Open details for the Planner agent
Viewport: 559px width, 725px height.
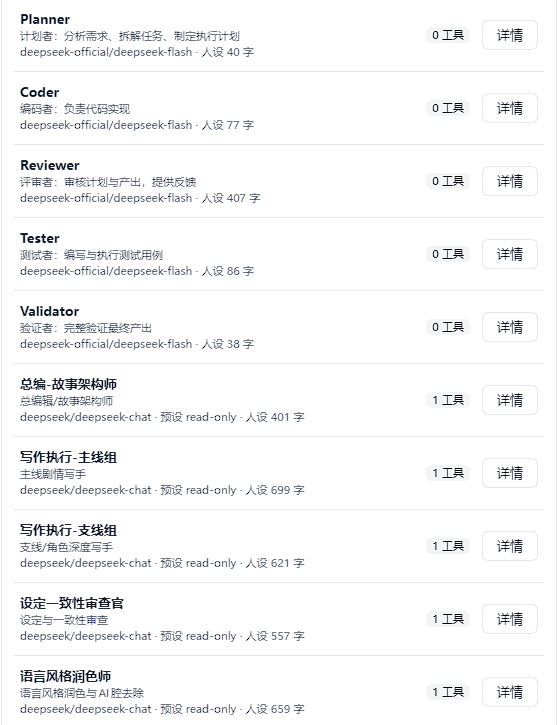(510, 35)
